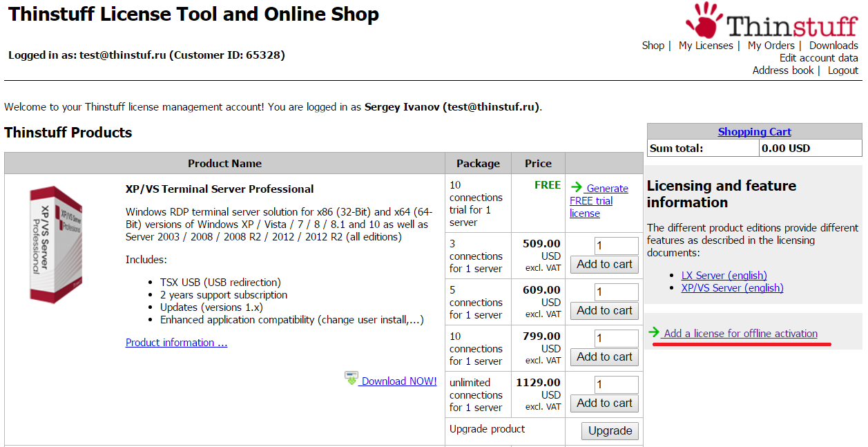Add 3 connections package to cart
Image resolution: width=868 pixels, height=447 pixels.
coord(605,265)
